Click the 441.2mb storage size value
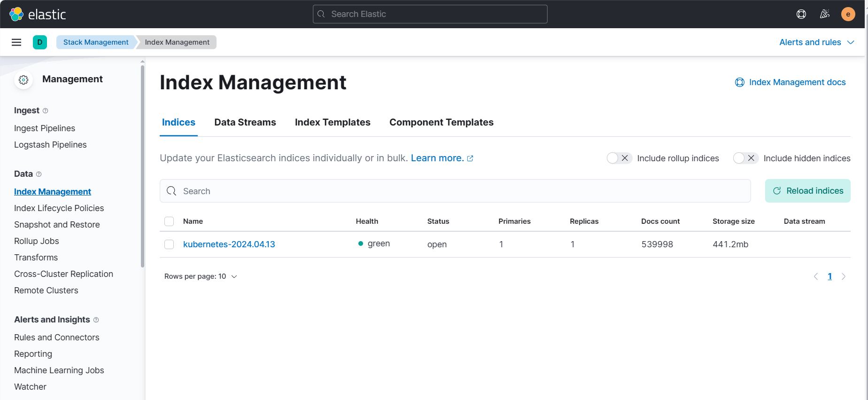The height and width of the screenshot is (400, 868). click(x=730, y=244)
